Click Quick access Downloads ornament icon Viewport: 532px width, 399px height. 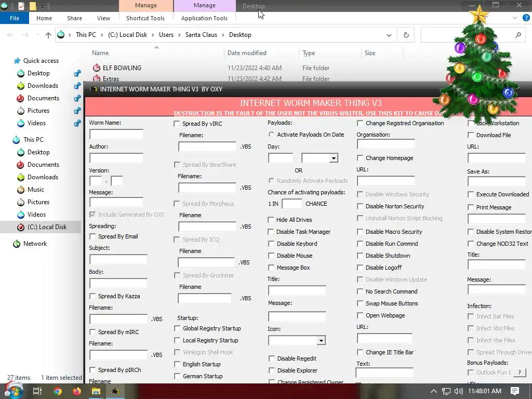coord(21,86)
